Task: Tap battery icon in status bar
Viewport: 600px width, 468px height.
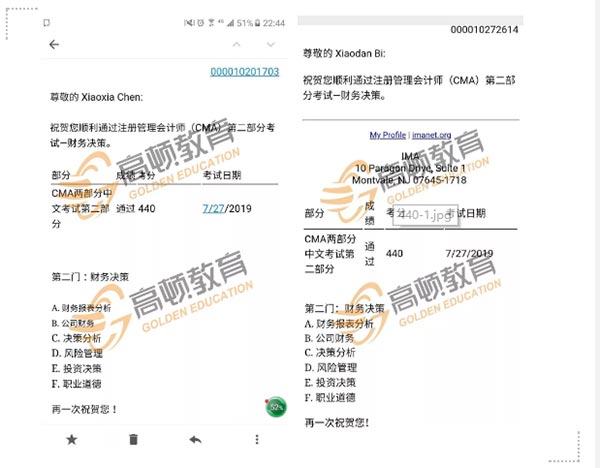Action: pos(258,23)
